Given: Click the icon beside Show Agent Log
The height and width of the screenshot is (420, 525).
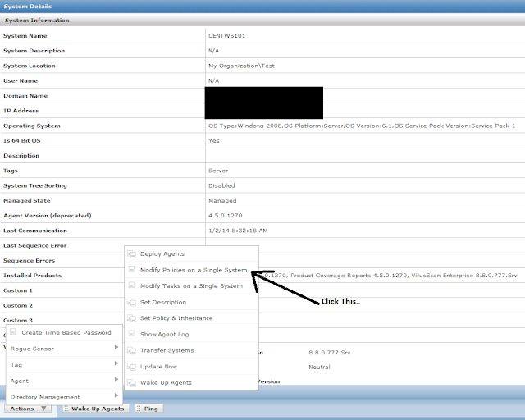Looking at the screenshot, I should pyautogui.click(x=131, y=334).
